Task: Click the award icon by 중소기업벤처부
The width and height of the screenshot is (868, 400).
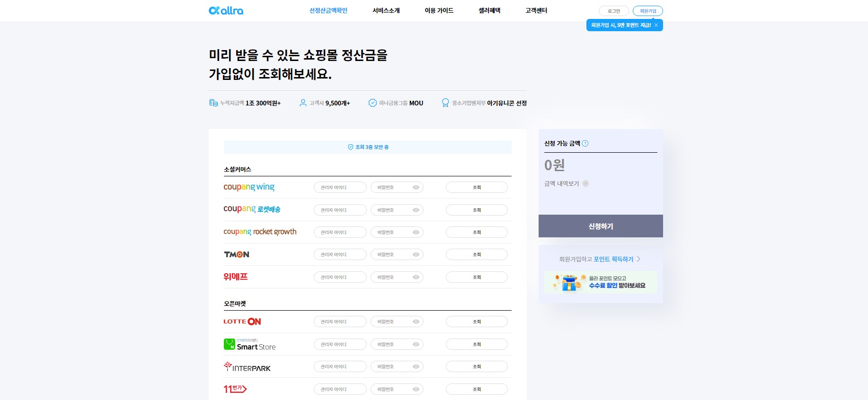Action: pyautogui.click(x=445, y=103)
